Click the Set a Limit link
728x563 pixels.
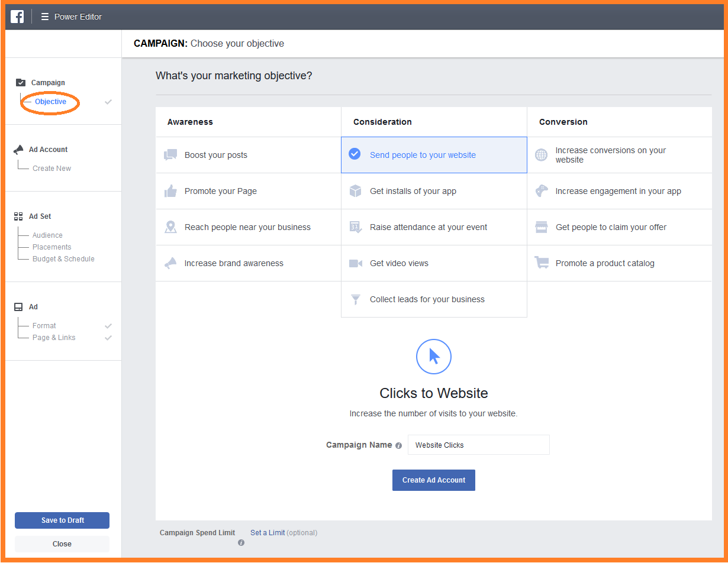pyautogui.click(x=268, y=533)
